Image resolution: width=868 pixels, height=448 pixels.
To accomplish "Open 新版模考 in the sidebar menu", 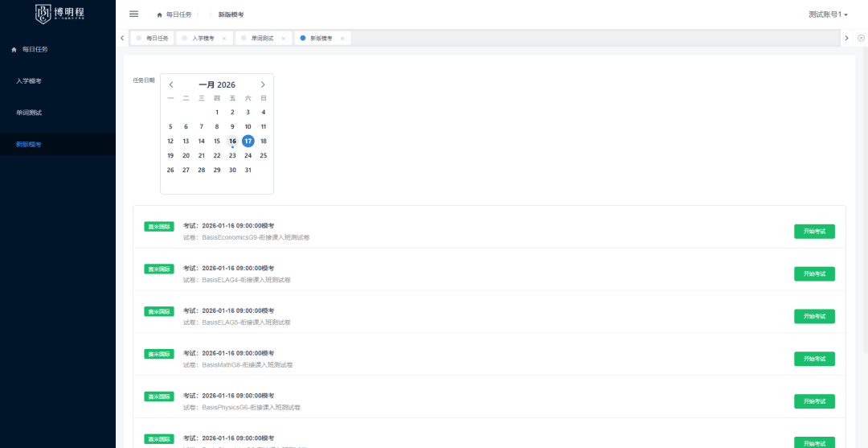I will [58, 145].
